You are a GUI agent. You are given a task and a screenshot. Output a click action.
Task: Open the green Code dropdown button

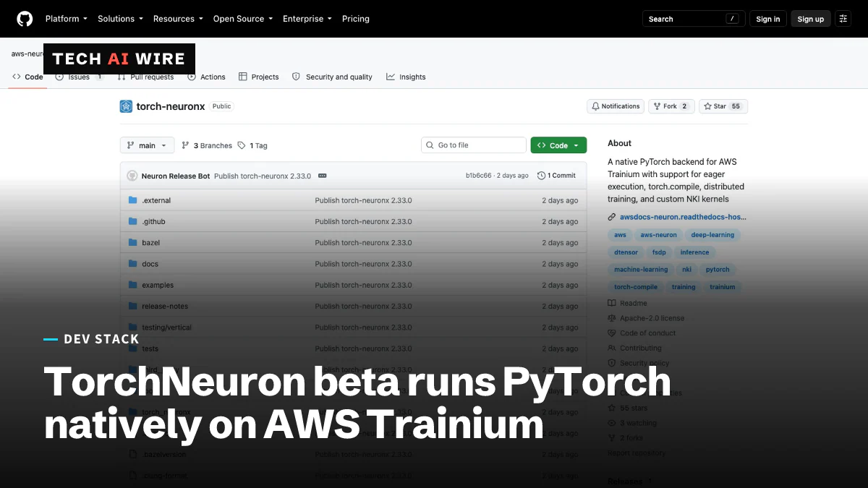[558, 145]
